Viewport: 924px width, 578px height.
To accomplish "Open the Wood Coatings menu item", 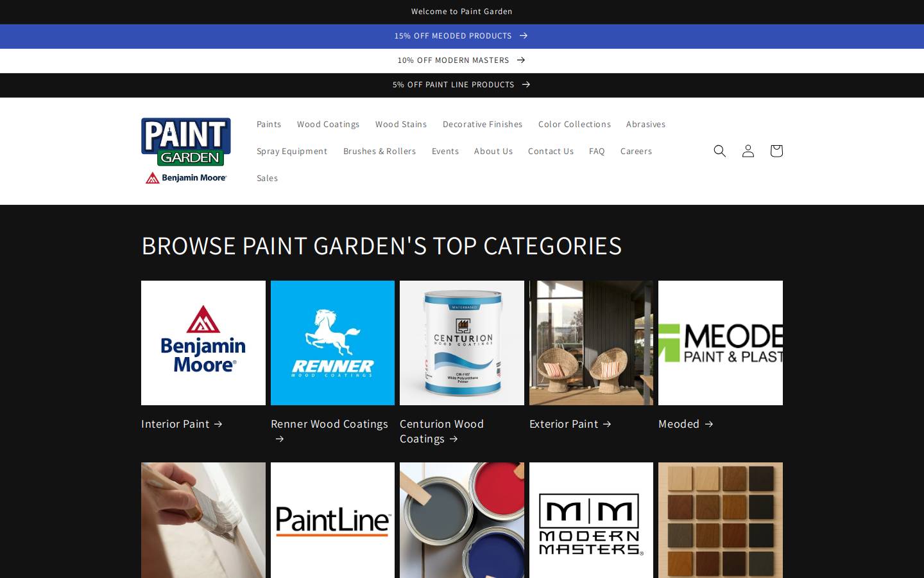I will (x=329, y=124).
